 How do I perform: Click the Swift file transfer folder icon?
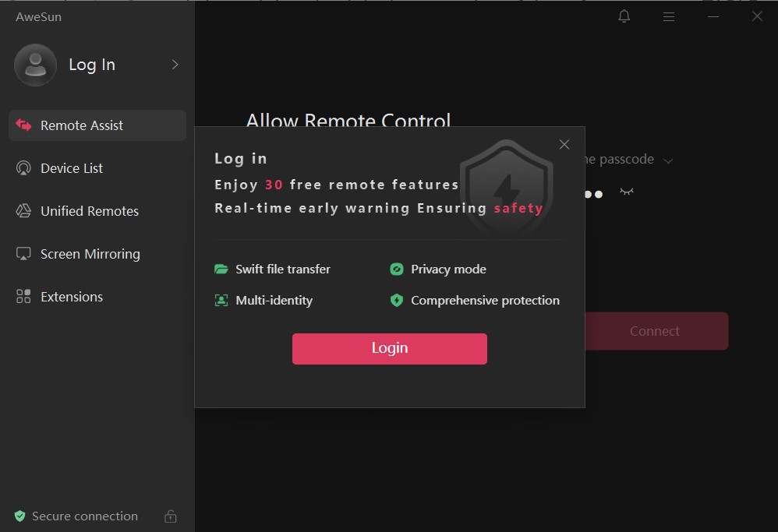[x=221, y=270]
